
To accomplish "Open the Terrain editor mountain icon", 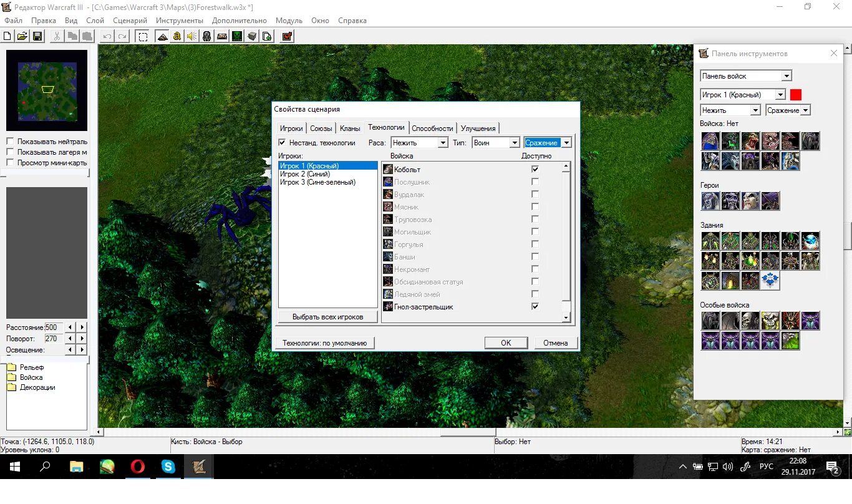I will click(x=162, y=36).
